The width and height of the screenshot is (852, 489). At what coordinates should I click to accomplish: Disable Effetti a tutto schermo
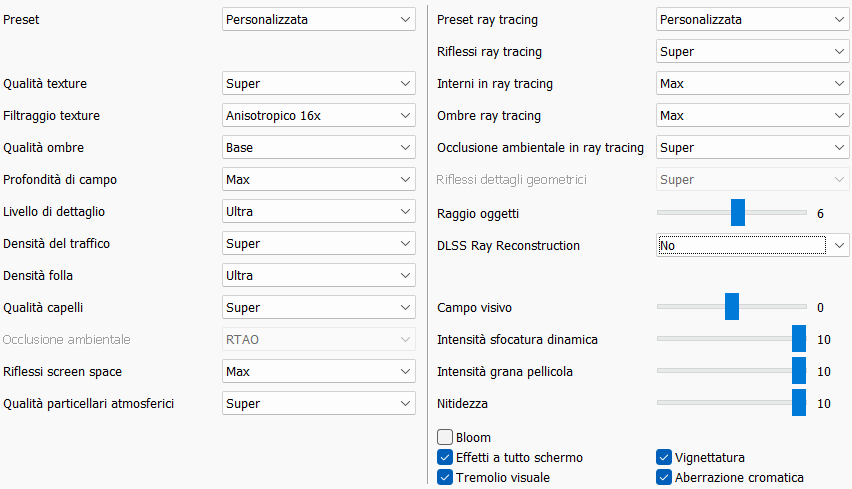pyautogui.click(x=445, y=457)
